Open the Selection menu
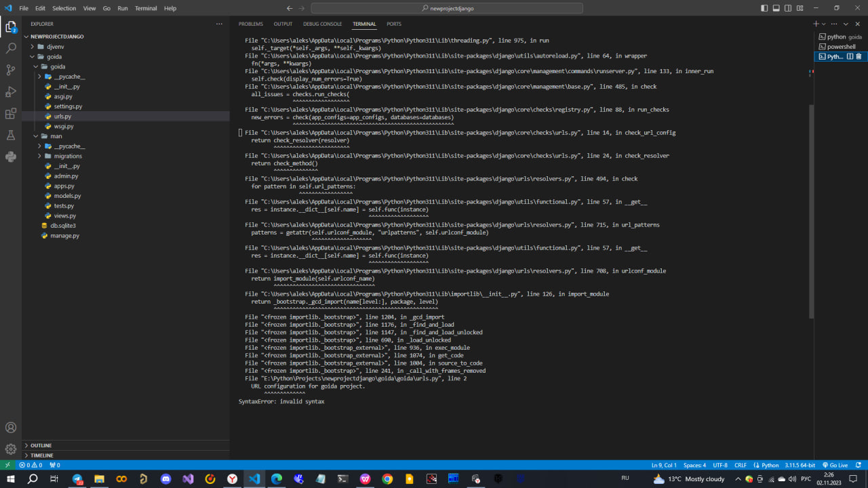868x488 pixels. [x=64, y=8]
